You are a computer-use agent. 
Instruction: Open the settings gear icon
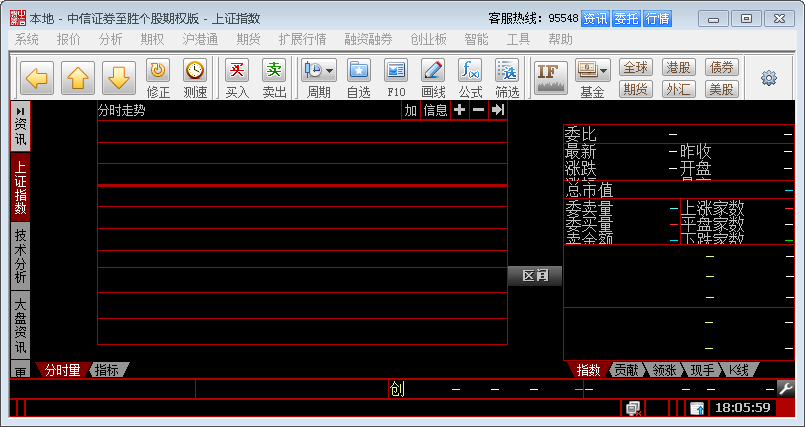[x=768, y=78]
